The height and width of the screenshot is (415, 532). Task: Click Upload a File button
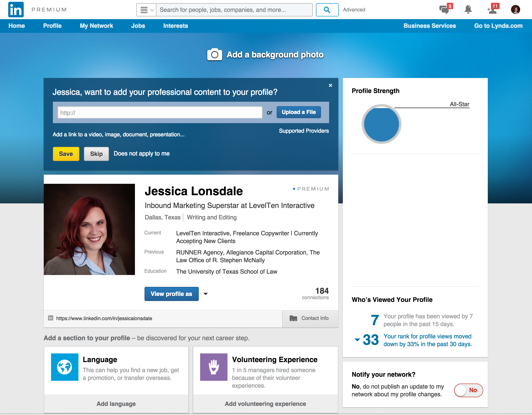point(299,112)
